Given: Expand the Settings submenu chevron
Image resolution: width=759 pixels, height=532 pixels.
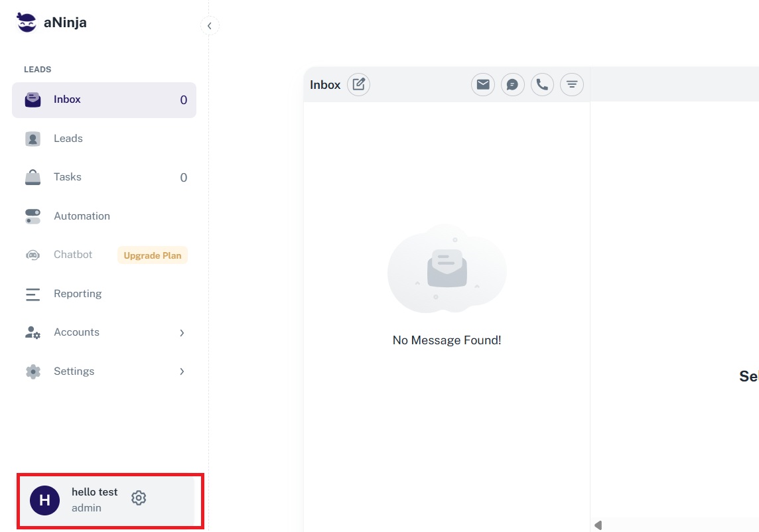Looking at the screenshot, I should [x=182, y=371].
